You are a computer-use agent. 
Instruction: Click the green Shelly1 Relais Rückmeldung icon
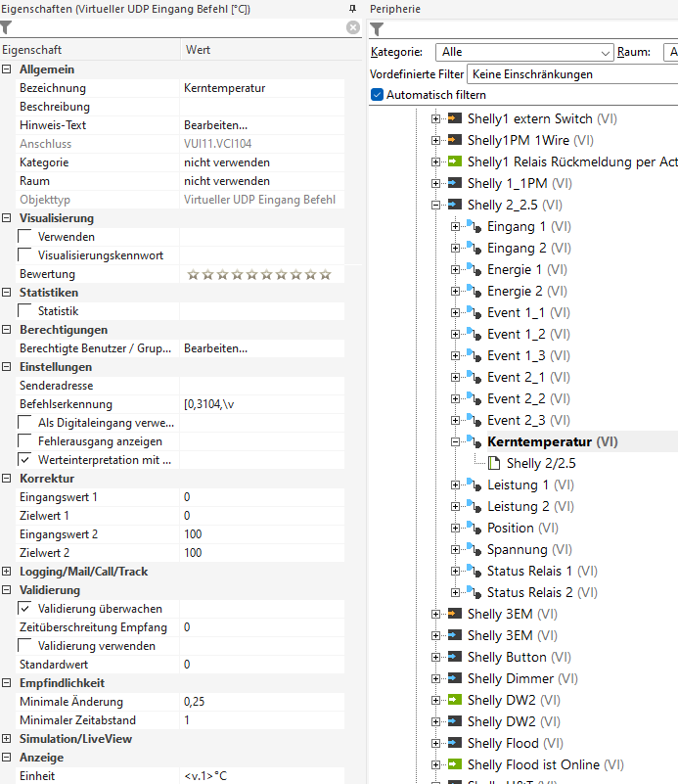tap(455, 161)
